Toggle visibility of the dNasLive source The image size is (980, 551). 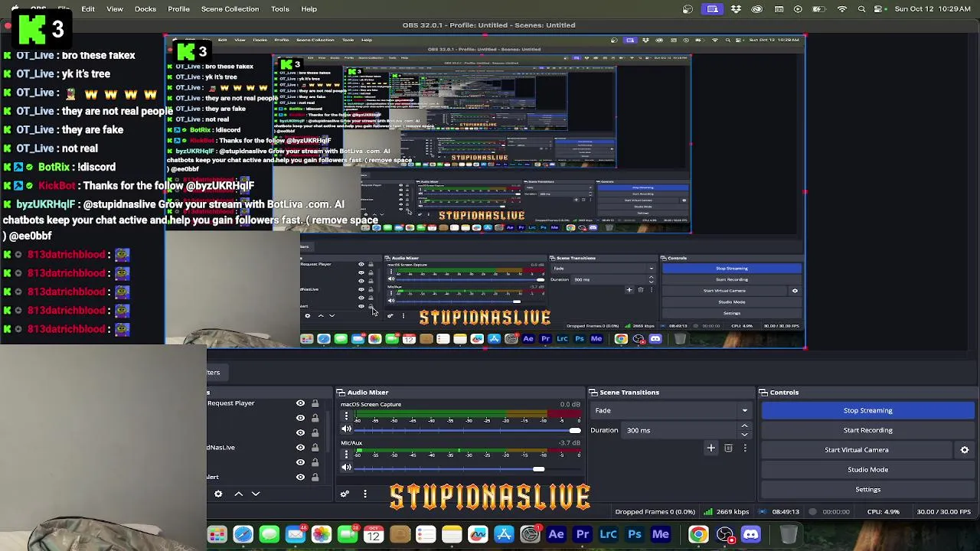point(300,448)
